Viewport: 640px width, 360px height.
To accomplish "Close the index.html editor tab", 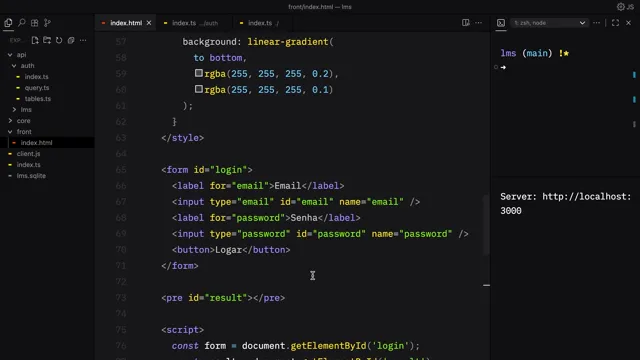I will 149,23.
